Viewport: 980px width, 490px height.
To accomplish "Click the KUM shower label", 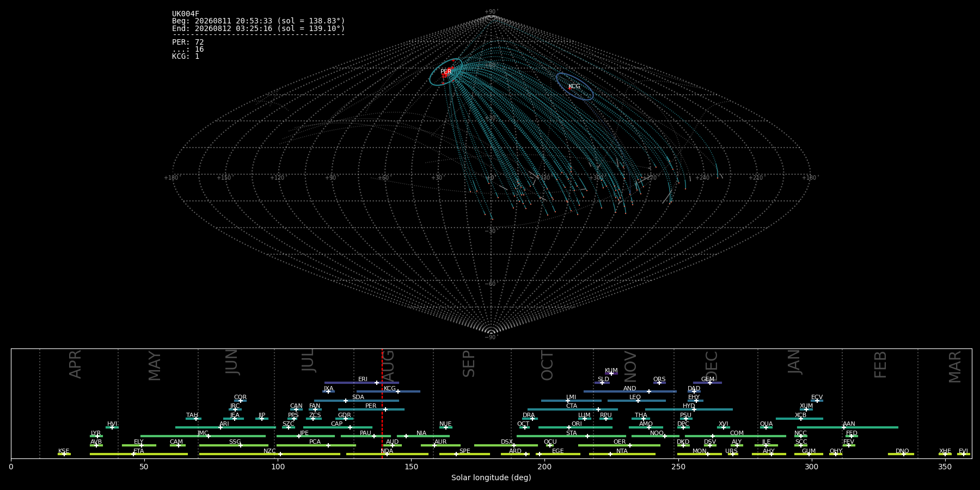I will click(x=611, y=371).
